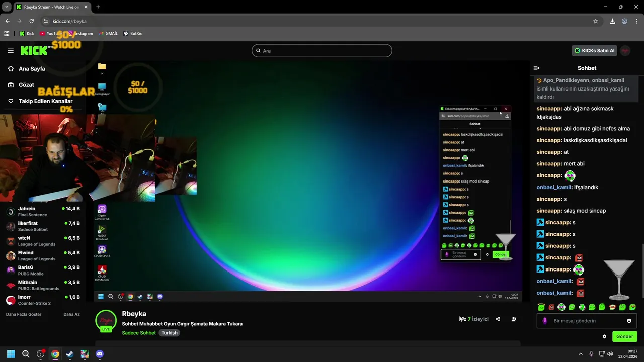Click the Rbeyka channel name
The image size is (644, 362).
pos(134,314)
